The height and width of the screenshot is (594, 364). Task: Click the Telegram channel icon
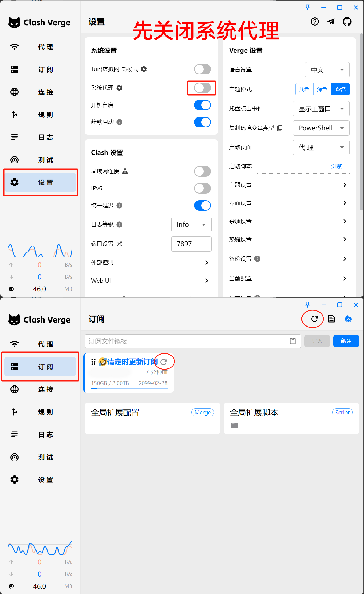tap(331, 22)
